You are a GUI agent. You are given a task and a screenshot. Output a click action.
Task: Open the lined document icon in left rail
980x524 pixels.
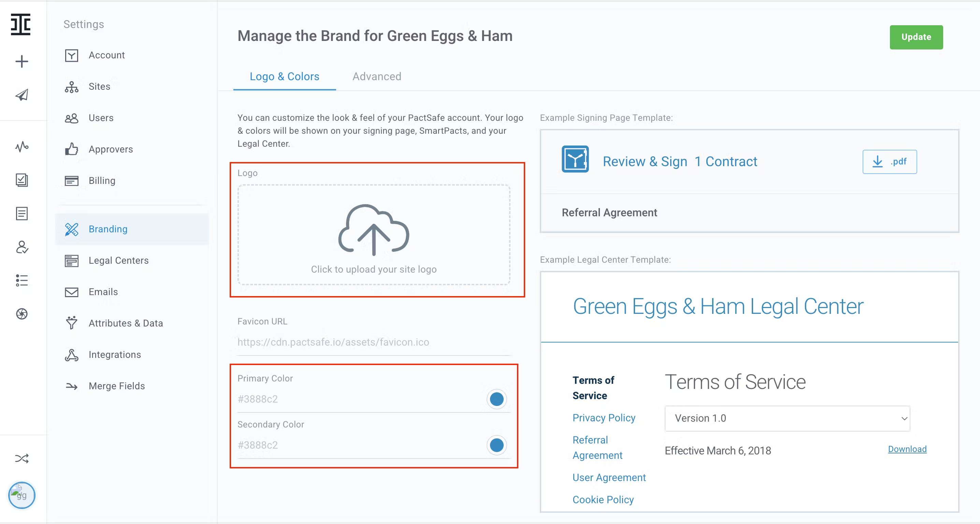click(22, 213)
